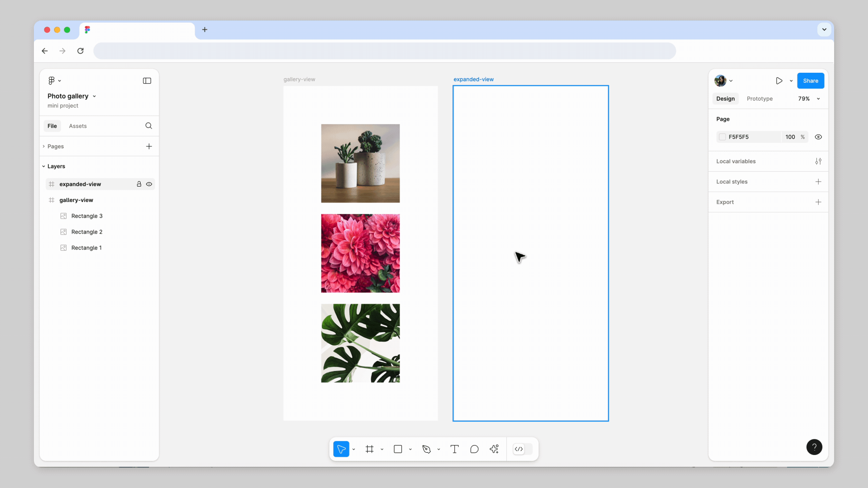Select the cactus pots photo on canvas
This screenshot has height=488, width=868.
click(x=360, y=163)
